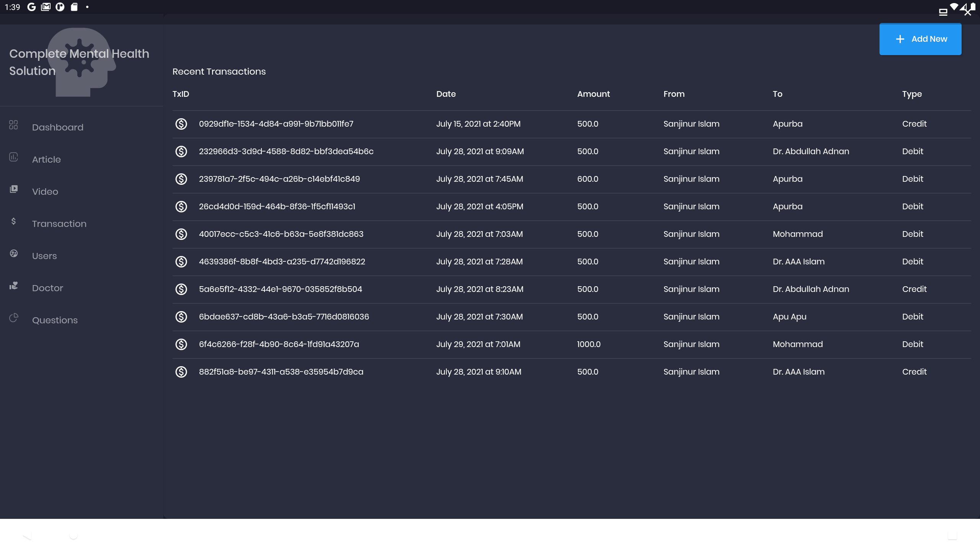Click the dollar icon beside Transaction

[13, 221]
